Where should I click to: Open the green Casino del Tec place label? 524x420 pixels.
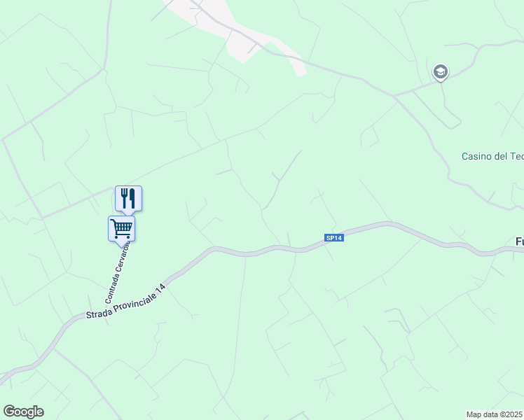(492, 156)
